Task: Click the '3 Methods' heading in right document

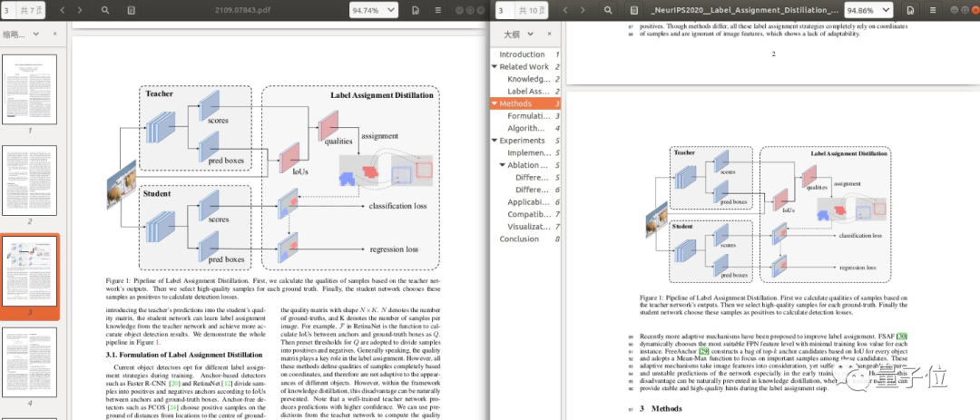Action: 660,409
